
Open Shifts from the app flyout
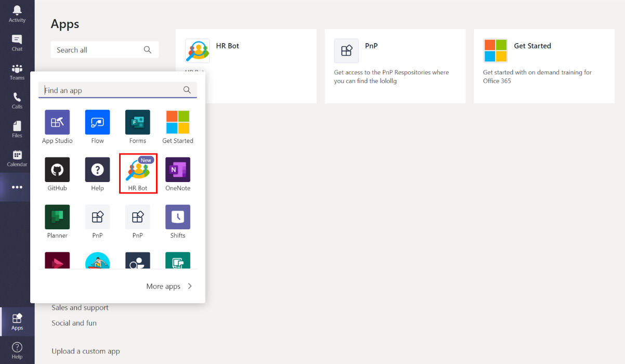(x=178, y=222)
